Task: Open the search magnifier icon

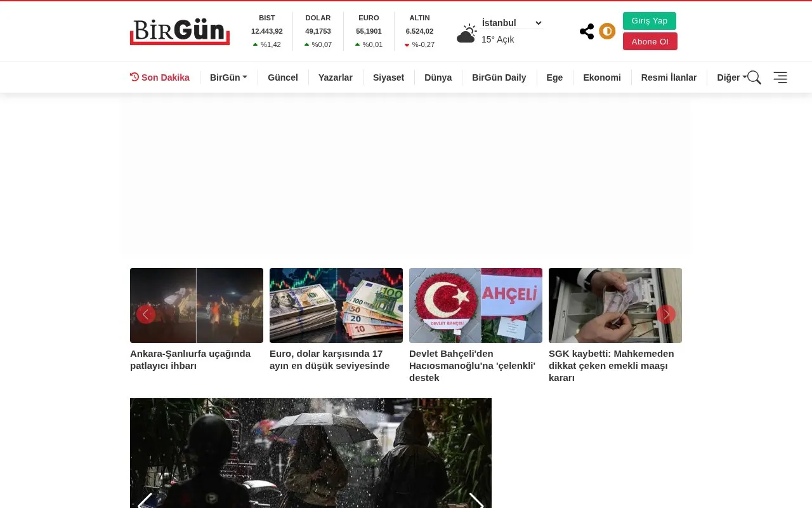Action: (754, 77)
